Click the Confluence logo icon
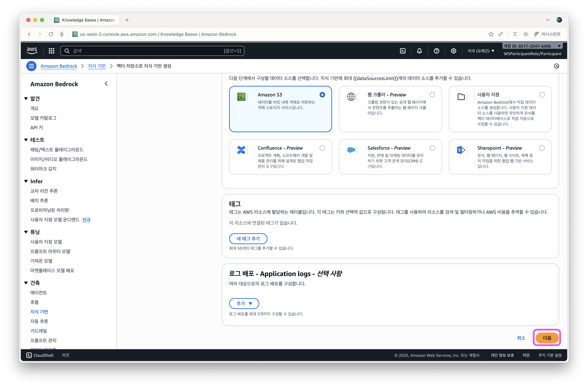The image size is (588, 388). (241, 150)
